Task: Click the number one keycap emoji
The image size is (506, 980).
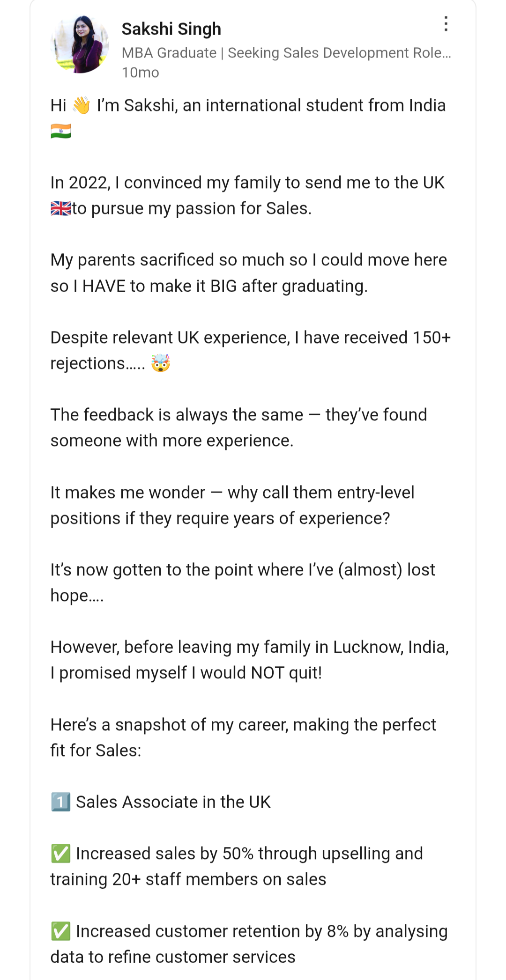Action: point(60,802)
